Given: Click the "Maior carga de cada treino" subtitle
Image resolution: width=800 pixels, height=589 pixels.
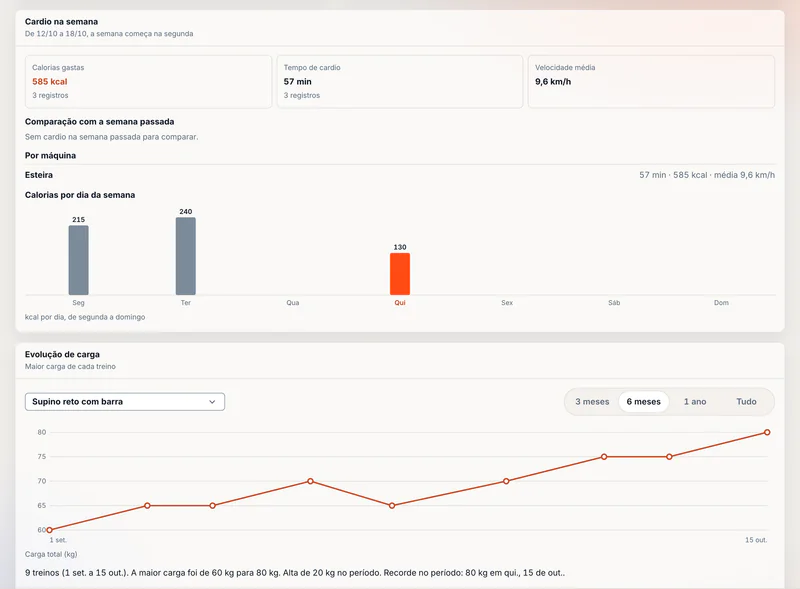Looking at the screenshot, I should coord(70,366).
